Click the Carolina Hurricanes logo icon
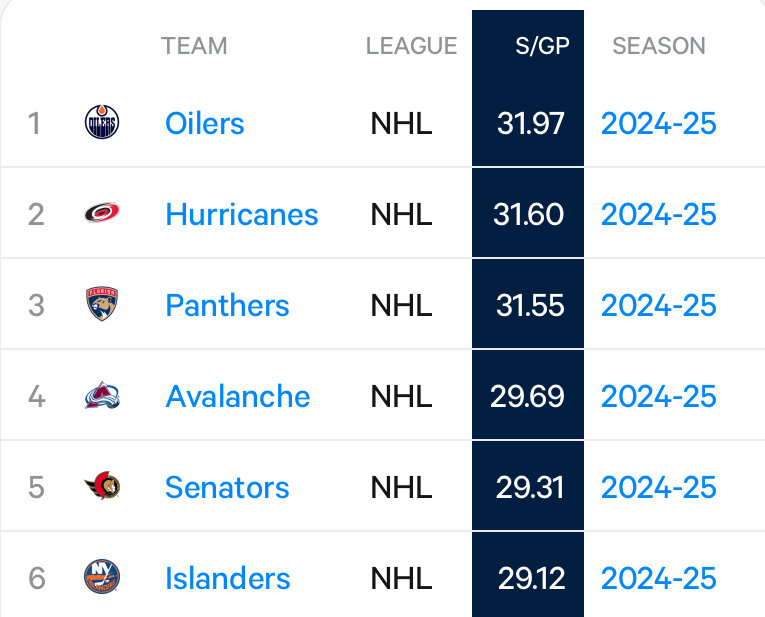 pos(102,213)
